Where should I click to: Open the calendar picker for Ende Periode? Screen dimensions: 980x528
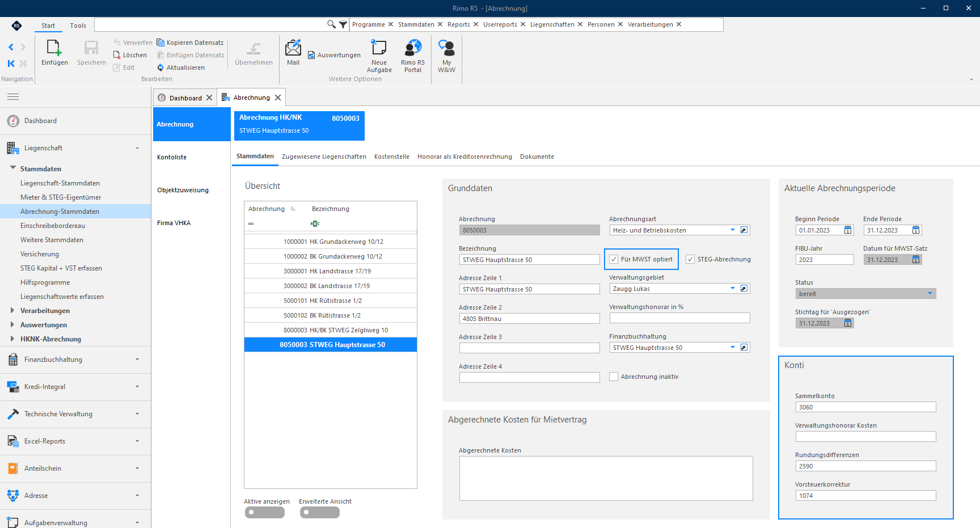[916, 230]
